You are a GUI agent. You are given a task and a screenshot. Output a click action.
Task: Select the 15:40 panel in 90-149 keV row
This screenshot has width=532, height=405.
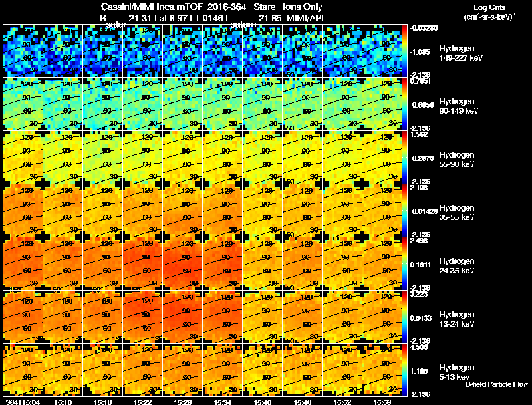pos(262,104)
